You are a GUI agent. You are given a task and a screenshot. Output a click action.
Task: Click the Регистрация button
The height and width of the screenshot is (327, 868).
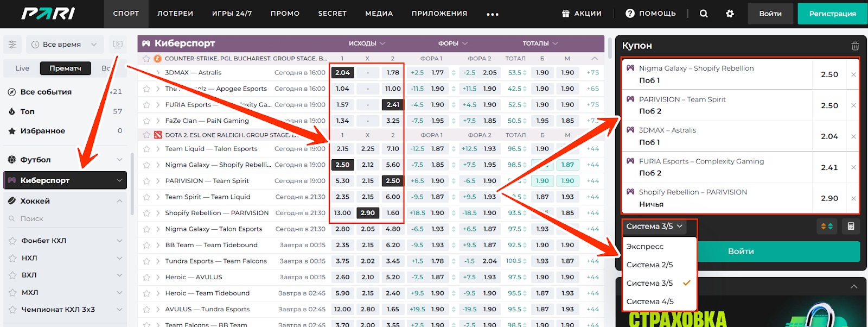tap(832, 14)
